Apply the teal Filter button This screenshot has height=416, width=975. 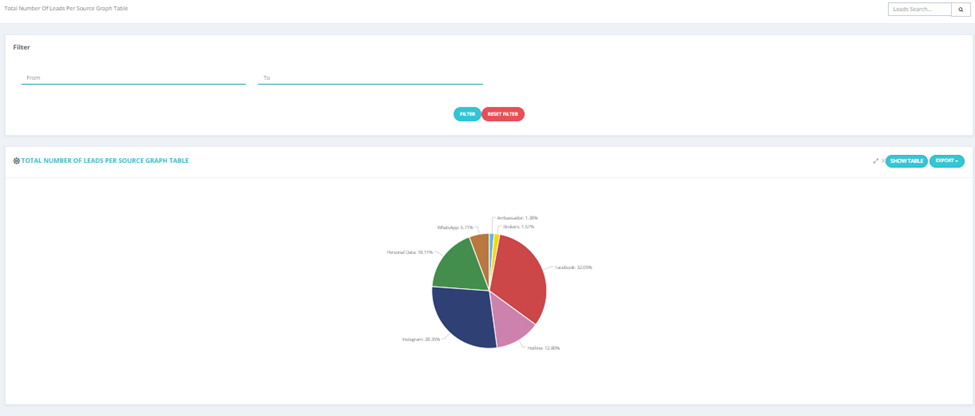tap(467, 114)
